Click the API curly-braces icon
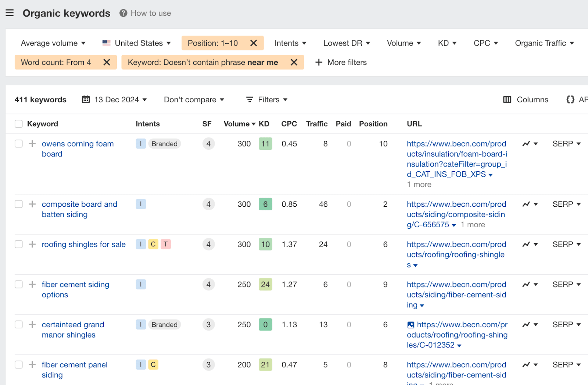The width and height of the screenshot is (588, 385). 570,99
